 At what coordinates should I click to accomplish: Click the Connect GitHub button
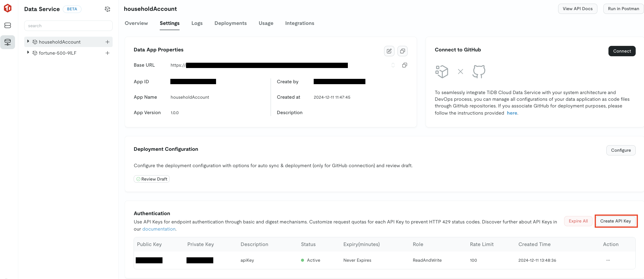click(622, 51)
